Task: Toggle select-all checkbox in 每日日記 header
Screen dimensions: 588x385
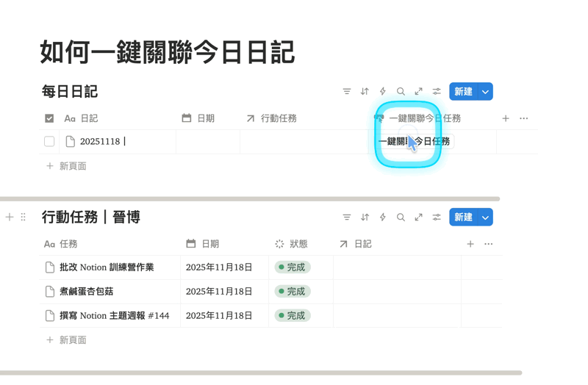Action: coord(49,118)
